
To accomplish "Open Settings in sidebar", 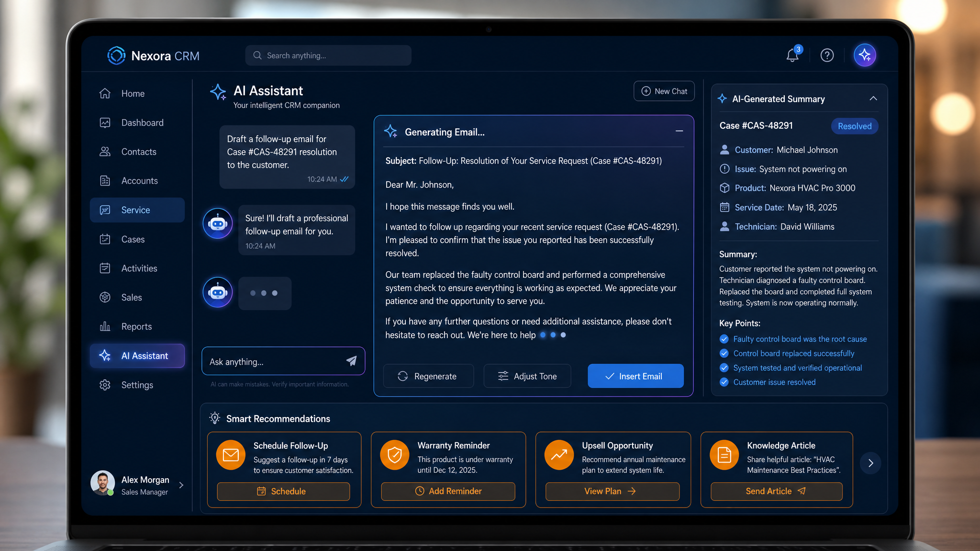I will 137,385.
